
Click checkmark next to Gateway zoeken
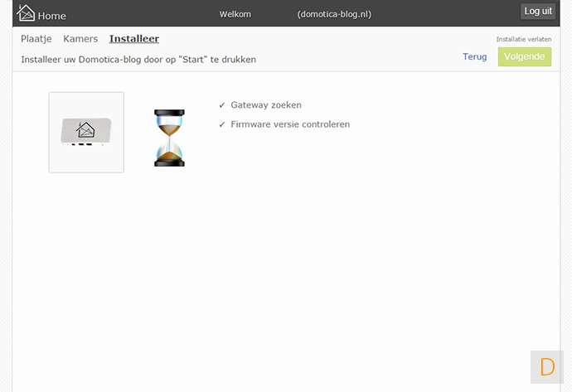coord(222,105)
